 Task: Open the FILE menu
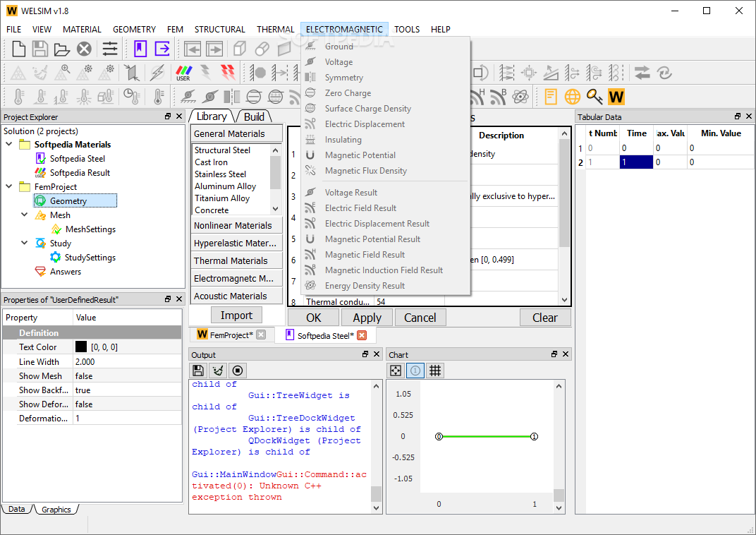[13, 30]
